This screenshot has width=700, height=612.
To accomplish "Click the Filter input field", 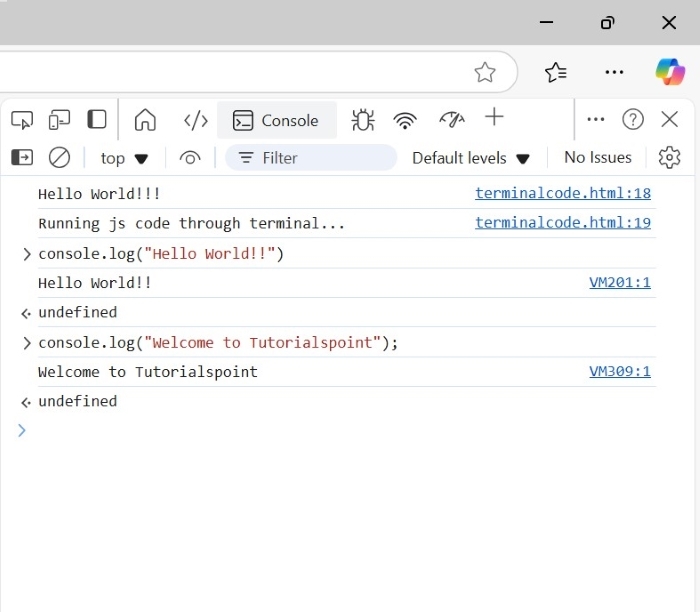I will pos(320,158).
